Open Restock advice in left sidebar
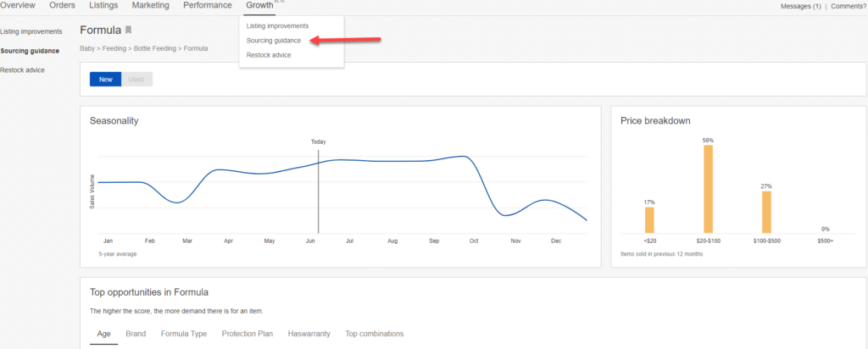Image resolution: width=868 pixels, height=349 pixels. point(23,69)
